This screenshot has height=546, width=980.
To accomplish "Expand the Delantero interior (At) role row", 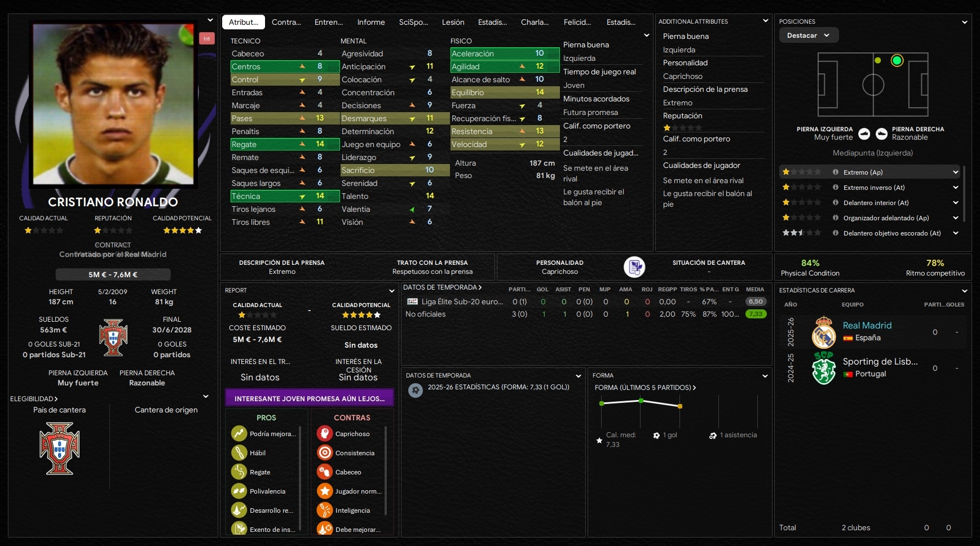I will (x=956, y=202).
